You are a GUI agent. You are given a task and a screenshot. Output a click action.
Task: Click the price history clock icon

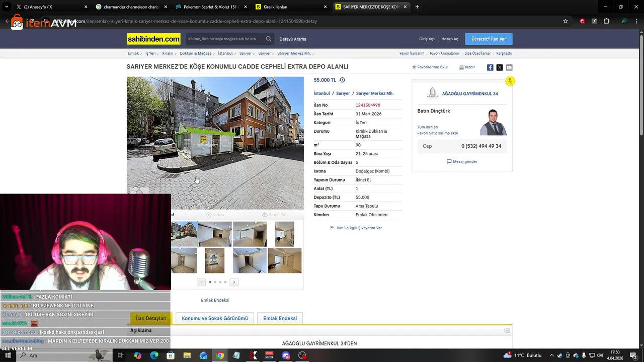342,80
